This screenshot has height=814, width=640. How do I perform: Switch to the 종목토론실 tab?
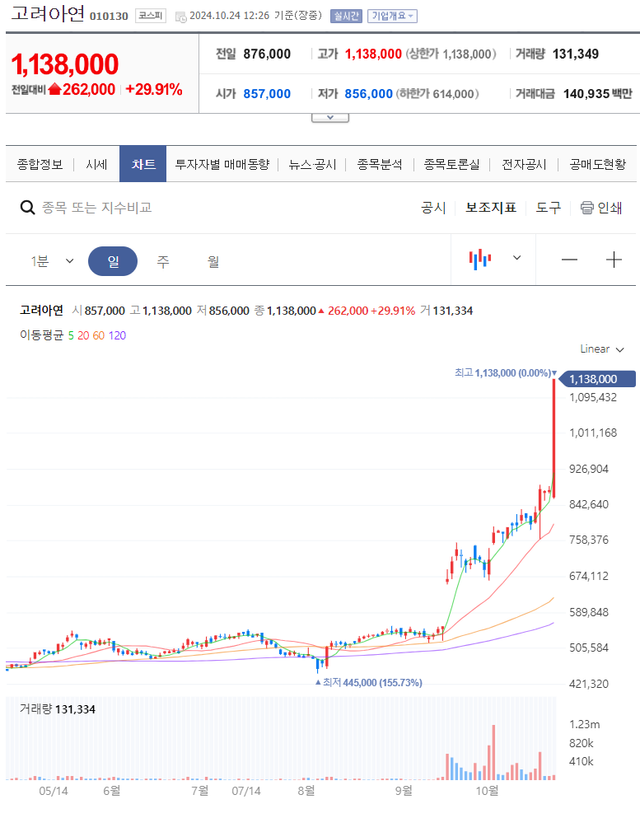point(451,164)
